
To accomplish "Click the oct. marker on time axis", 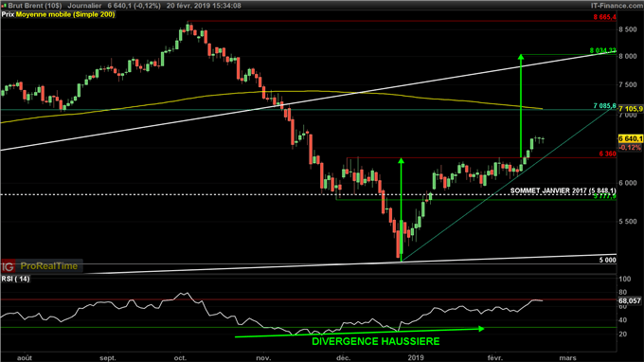I will point(180,358).
